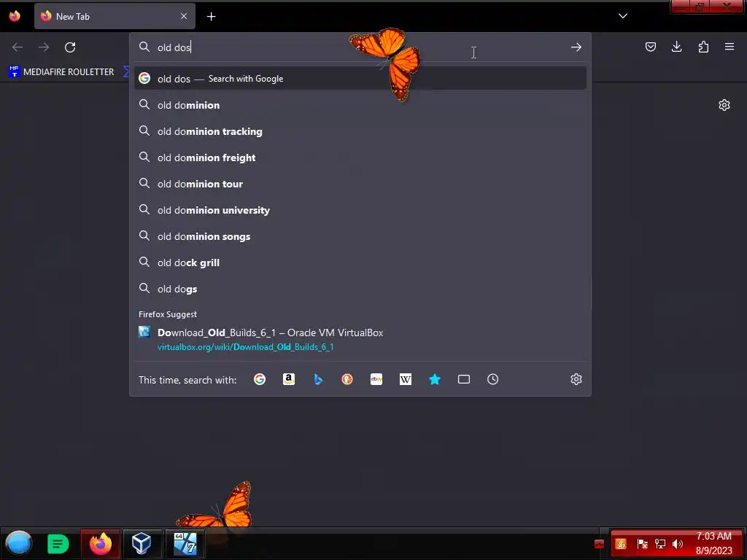Open VirtualBox cube icon in taskbar

(142, 543)
